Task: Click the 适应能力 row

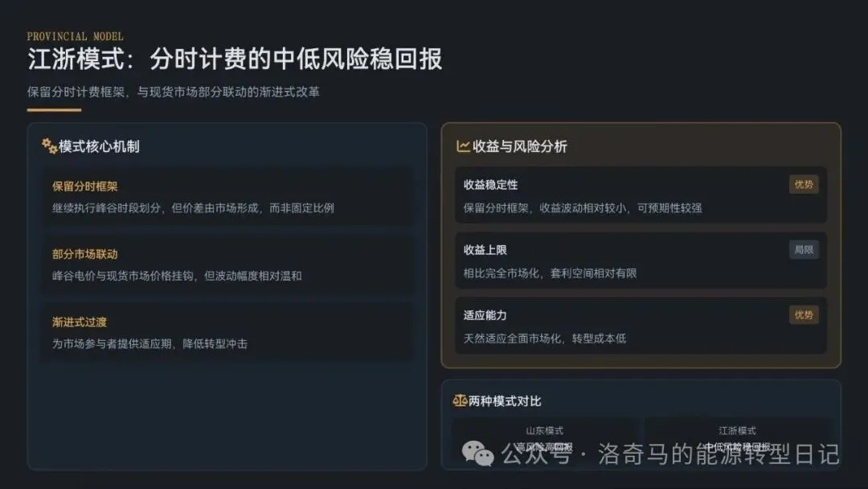Action: point(641,326)
